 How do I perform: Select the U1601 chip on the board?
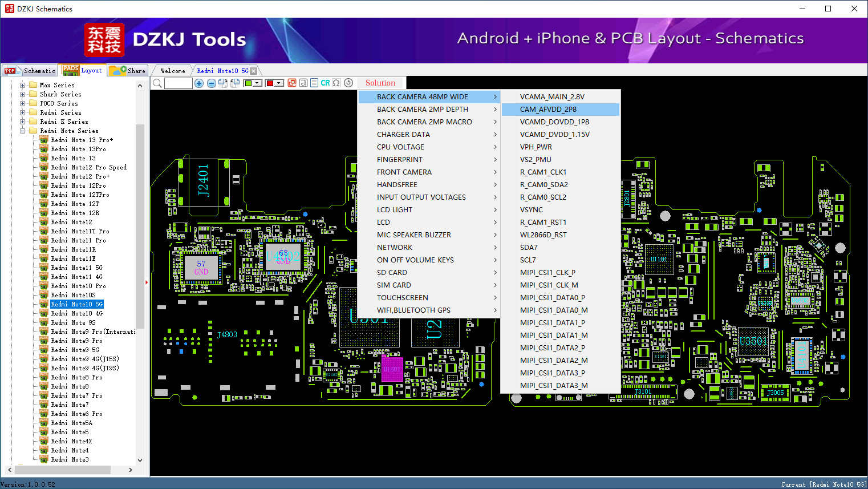point(392,369)
